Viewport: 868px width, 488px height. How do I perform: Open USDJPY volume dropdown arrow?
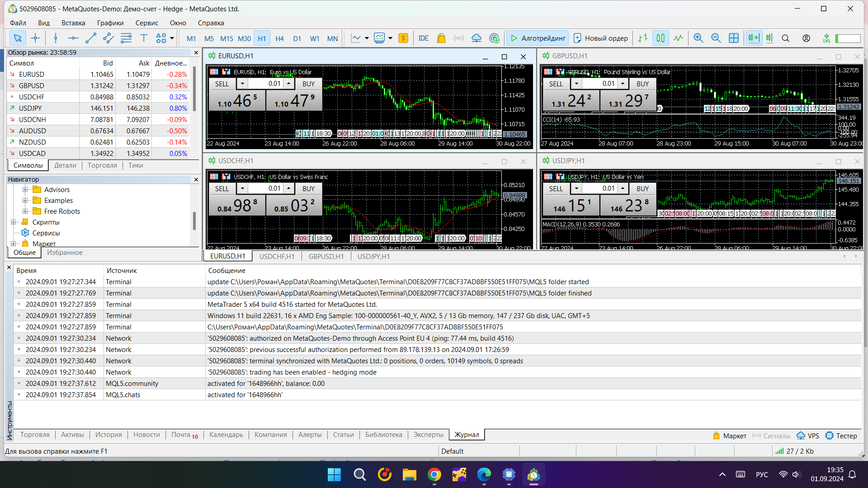point(576,188)
